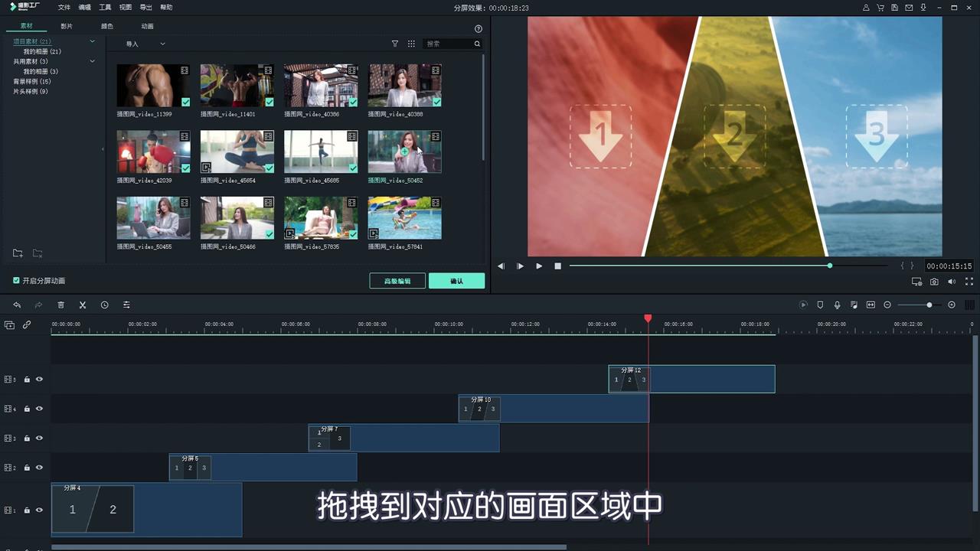
Task: Undo the last edit
Action: tap(17, 305)
